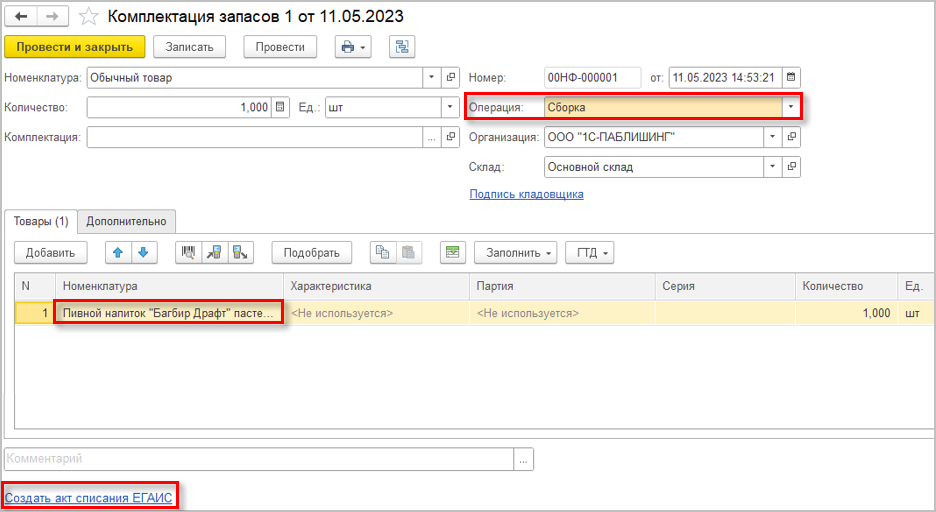
Task: Click the Подпись кладовщика link
Action: pos(526,194)
